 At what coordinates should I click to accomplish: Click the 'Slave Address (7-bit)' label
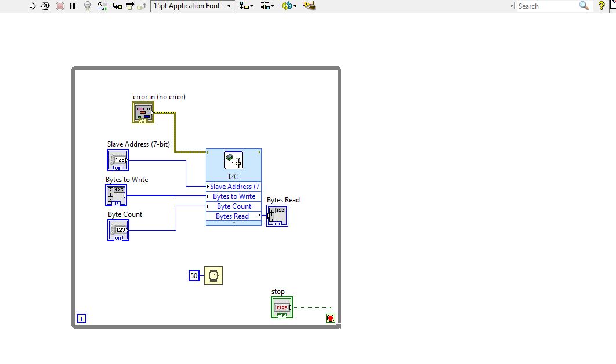click(x=139, y=144)
